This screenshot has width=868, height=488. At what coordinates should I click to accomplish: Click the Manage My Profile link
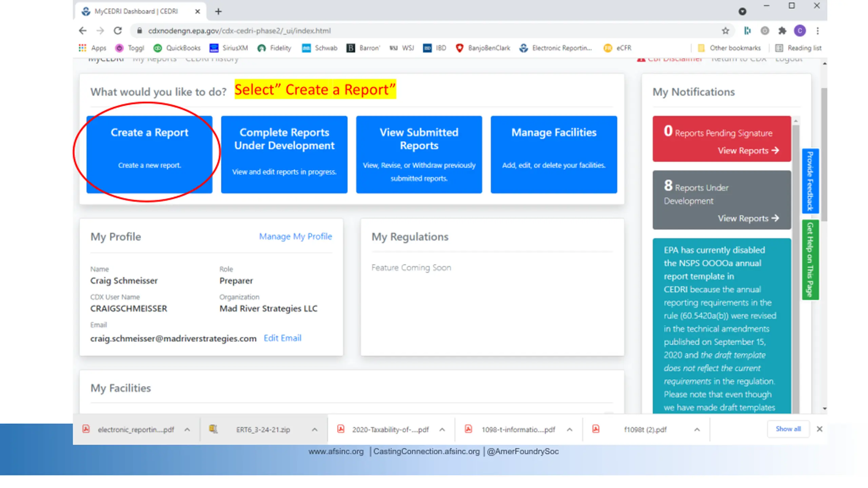pyautogui.click(x=295, y=236)
